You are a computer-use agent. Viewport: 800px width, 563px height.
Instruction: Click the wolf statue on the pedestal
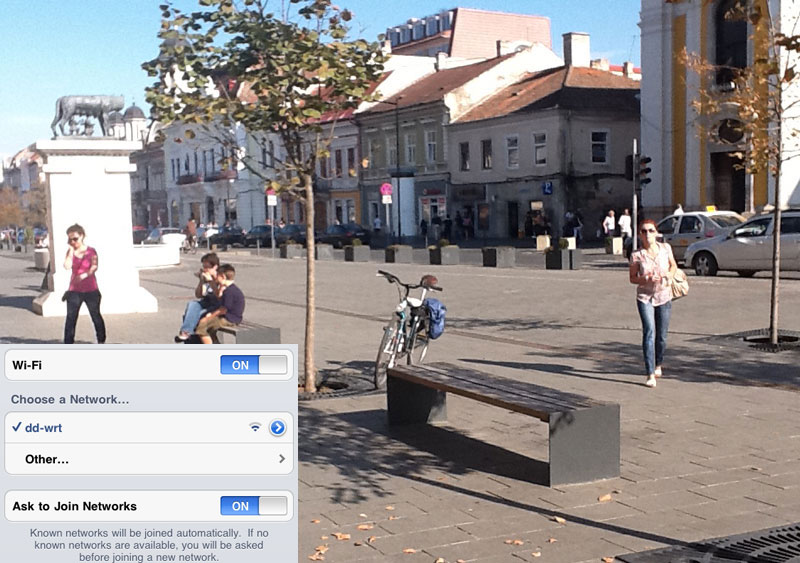coord(88,116)
